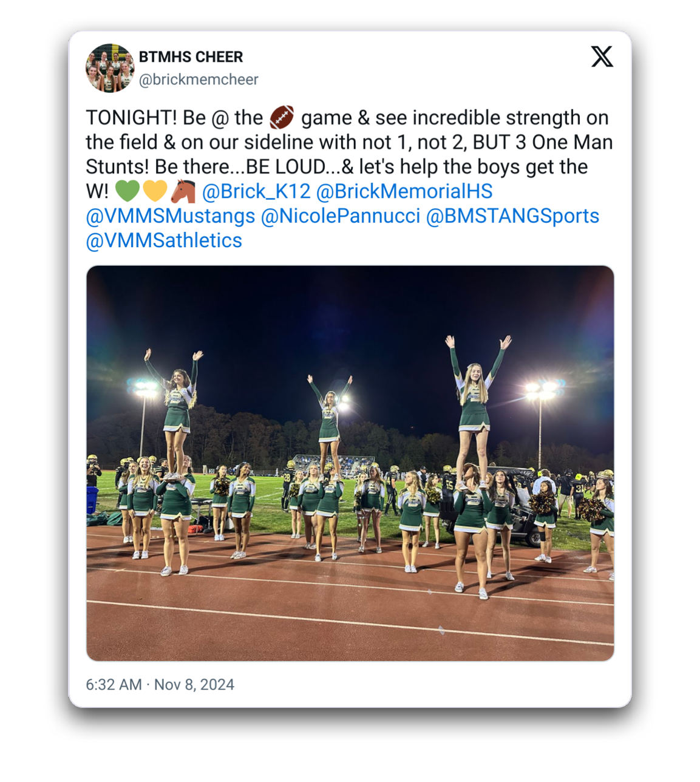Image resolution: width=700 pixels, height=782 pixels.
Task: Click the yellow heart emoji
Action: [x=155, y=191]
